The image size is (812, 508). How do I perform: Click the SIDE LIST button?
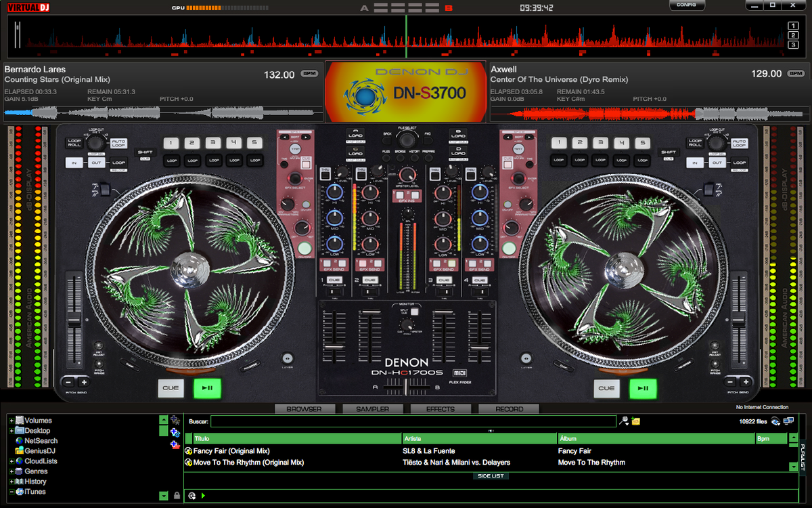pyautogui.click(x=491, y=476)
